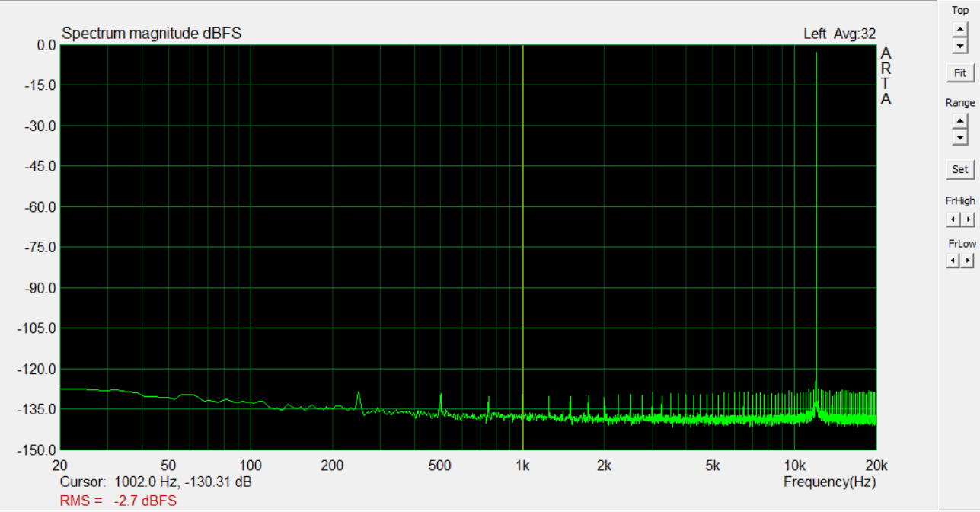Click the Spectrum magnitude dBFS title

pos(152,34)
